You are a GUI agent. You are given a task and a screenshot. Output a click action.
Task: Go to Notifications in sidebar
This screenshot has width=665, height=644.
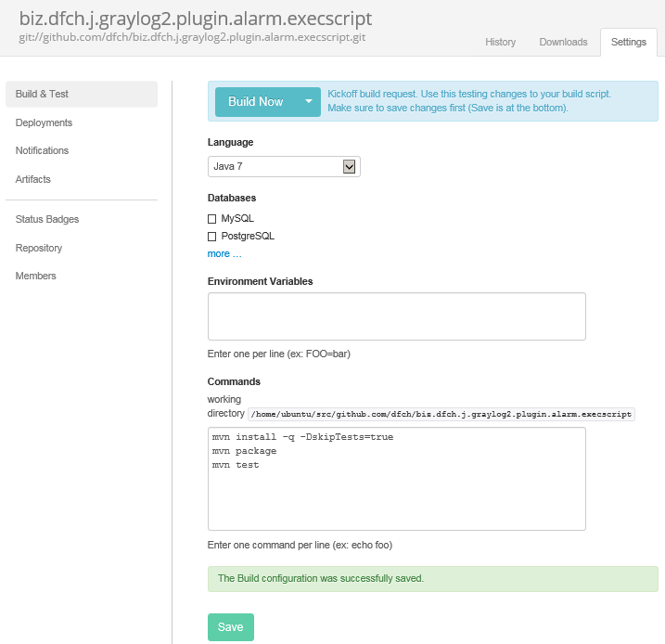point(42,150)
